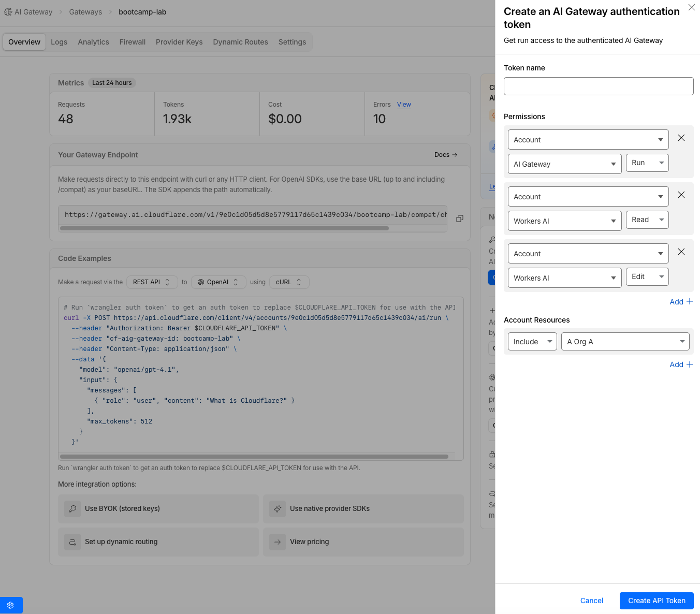Open Use native provider SDKs option
Screen dimensions: 700x614
363,508
